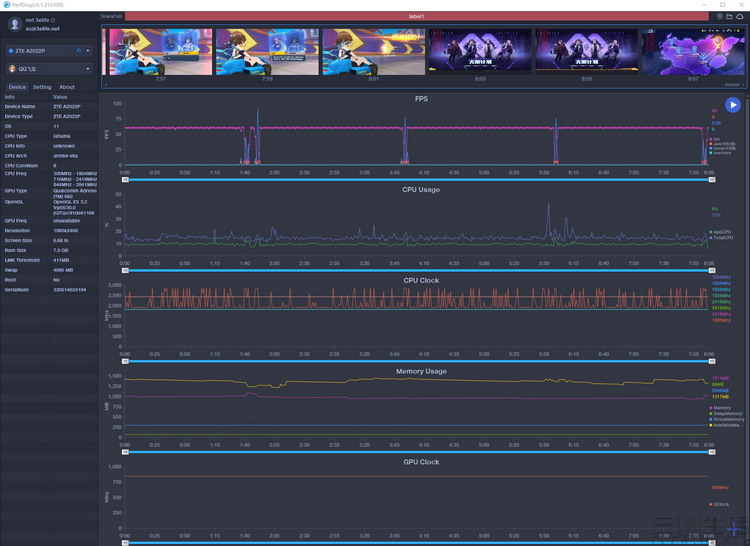The width and height of the screenshot is (750, 546).
Task: Open the folder icon at top right
Action: (x=729, y=16)
